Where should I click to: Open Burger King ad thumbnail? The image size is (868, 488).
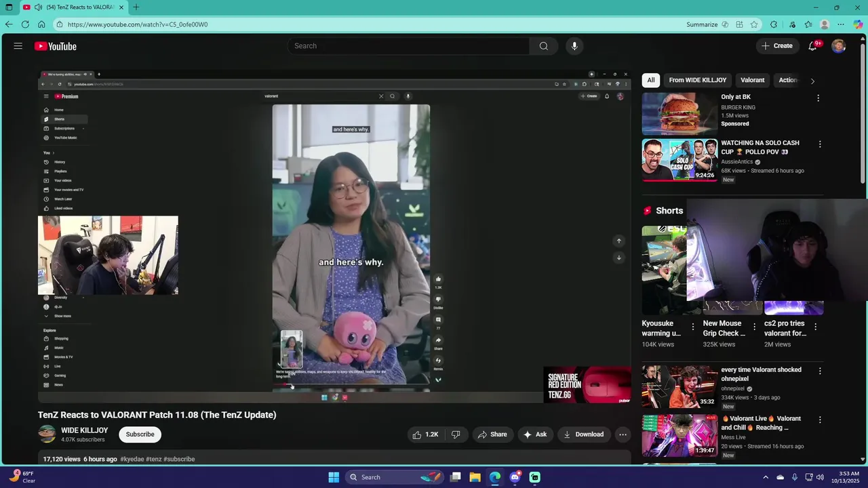[x=679, y=114]
